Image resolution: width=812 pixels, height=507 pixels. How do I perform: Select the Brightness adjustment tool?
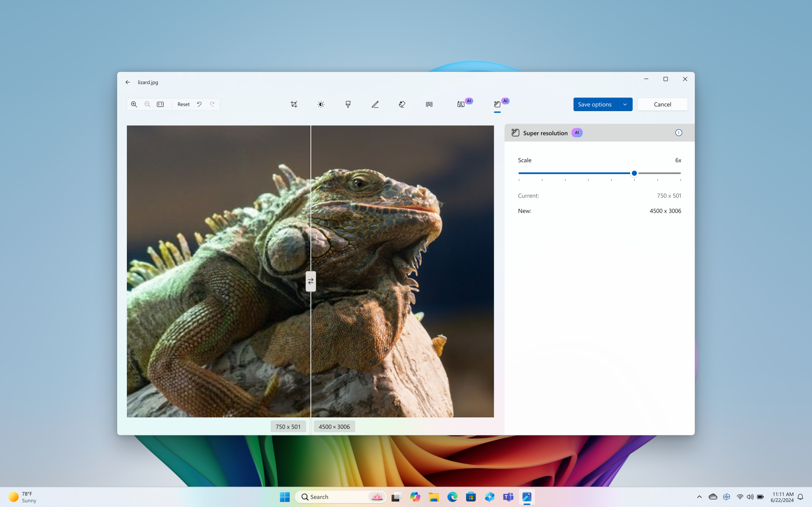click(x=321, y=104)
